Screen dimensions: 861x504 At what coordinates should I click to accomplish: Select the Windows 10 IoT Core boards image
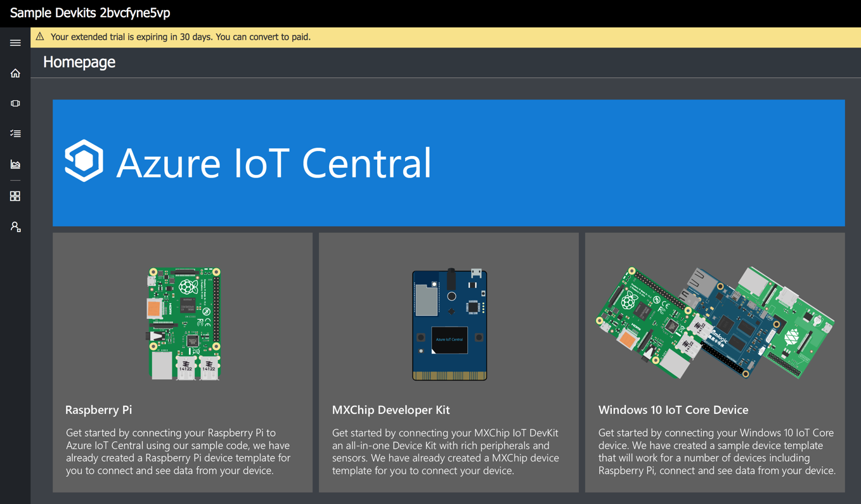point(715,323)
